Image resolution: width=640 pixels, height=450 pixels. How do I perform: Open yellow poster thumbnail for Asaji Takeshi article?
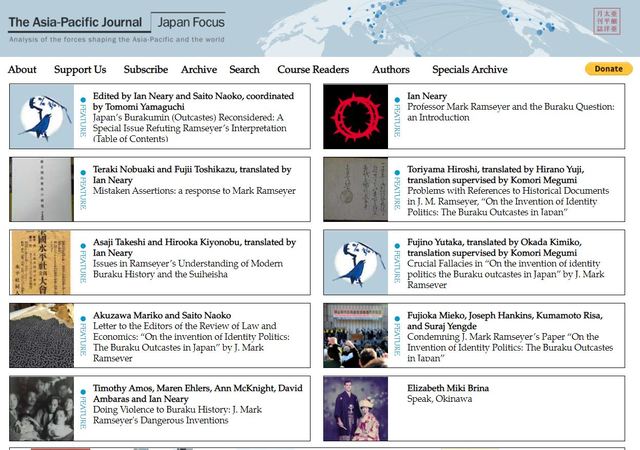pos(41,262)
